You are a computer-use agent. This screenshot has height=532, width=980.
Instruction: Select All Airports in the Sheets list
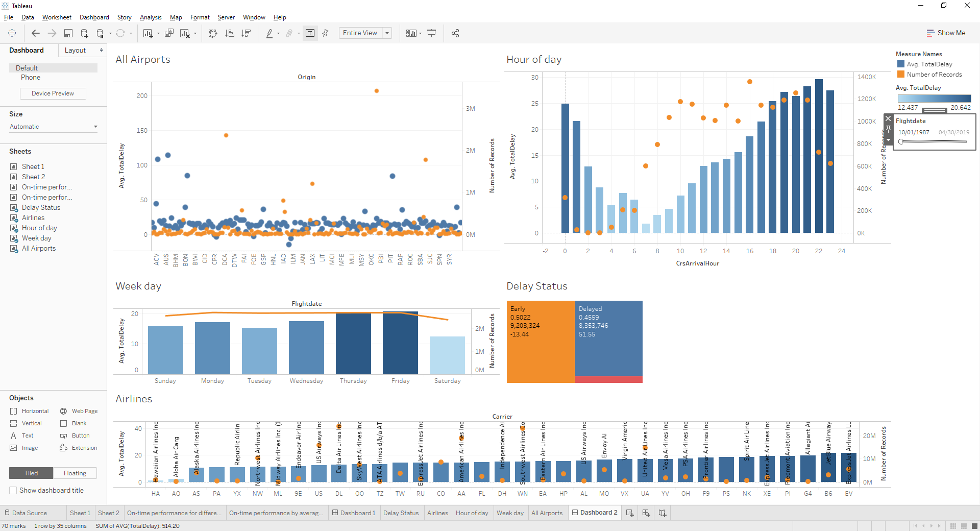[38, 248]
